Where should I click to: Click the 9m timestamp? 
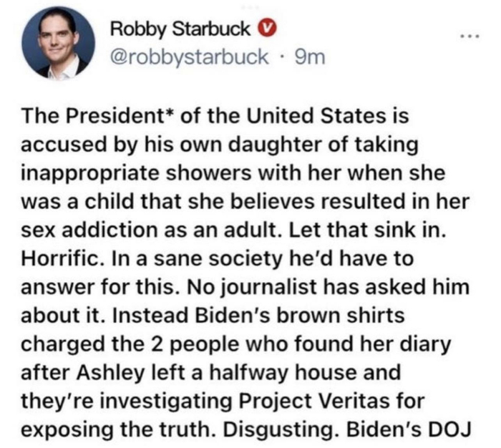click(311, 57)
